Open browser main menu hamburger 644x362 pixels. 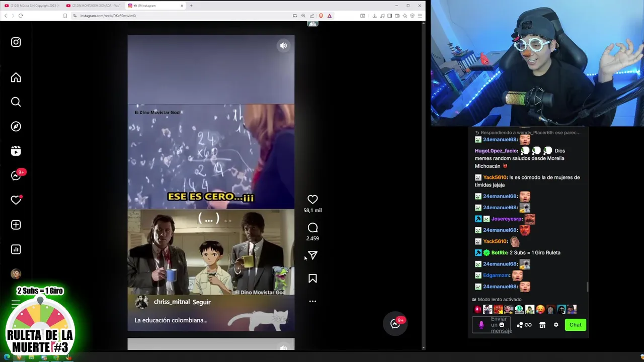(x=420, y=16)
